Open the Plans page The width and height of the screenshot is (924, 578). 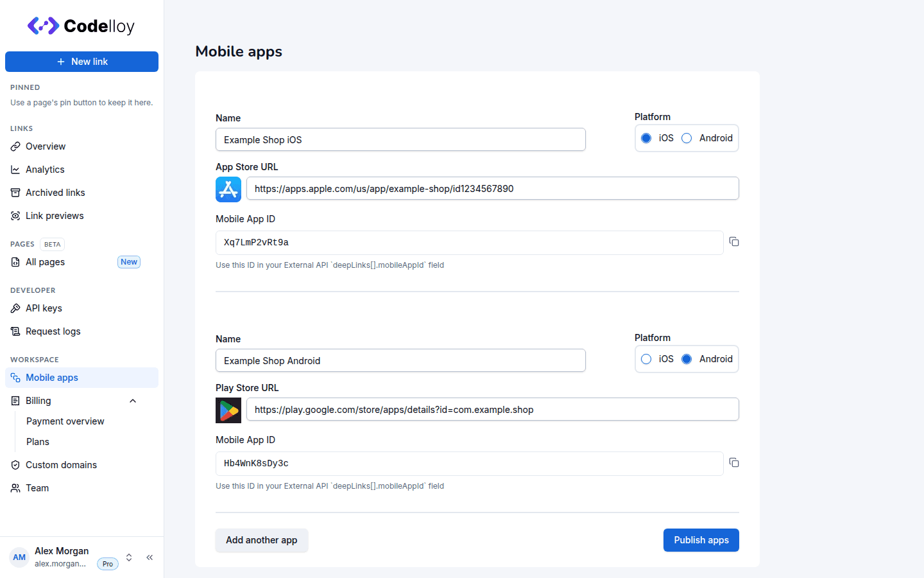click(x=38, y=442)
